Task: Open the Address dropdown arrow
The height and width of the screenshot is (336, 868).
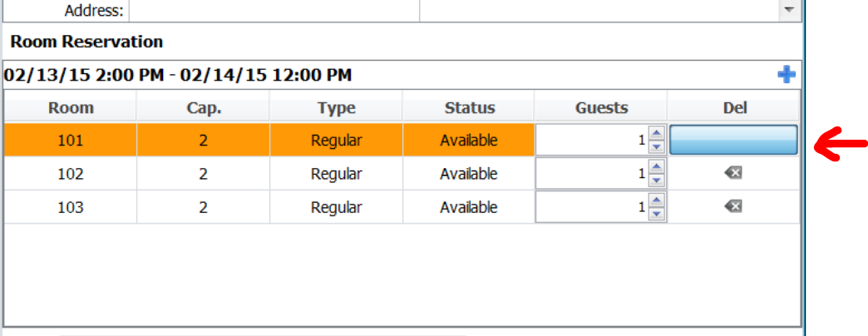Action: 788,10
